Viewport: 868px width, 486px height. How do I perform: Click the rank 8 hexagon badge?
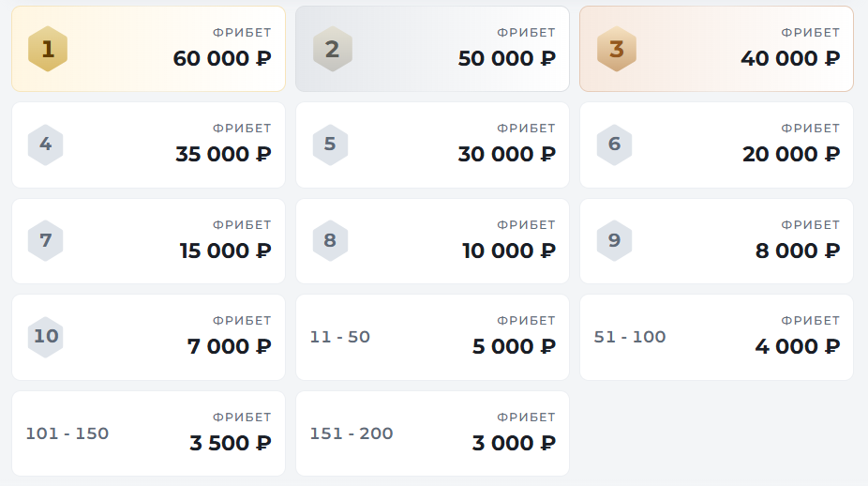[x=330, y=240]
